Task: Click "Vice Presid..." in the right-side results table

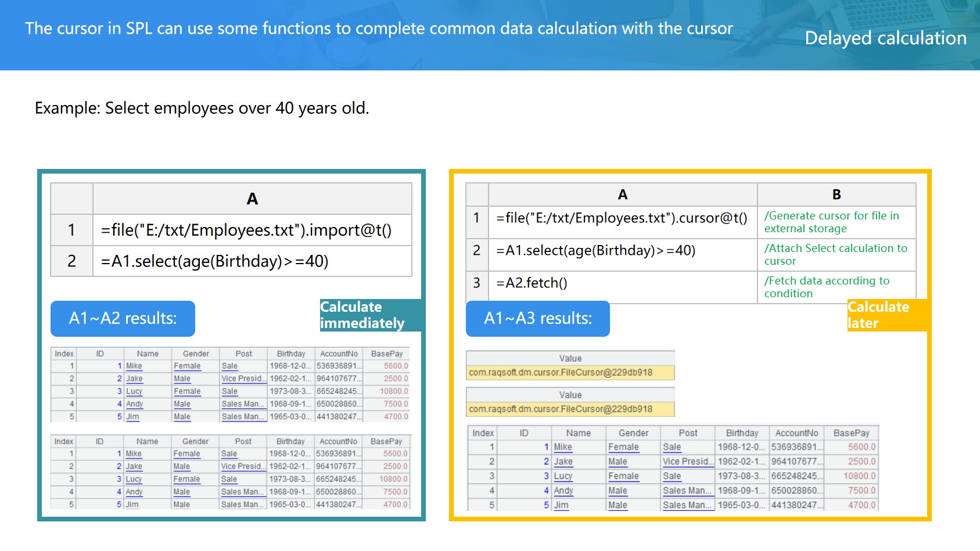Action: point(688,462)
